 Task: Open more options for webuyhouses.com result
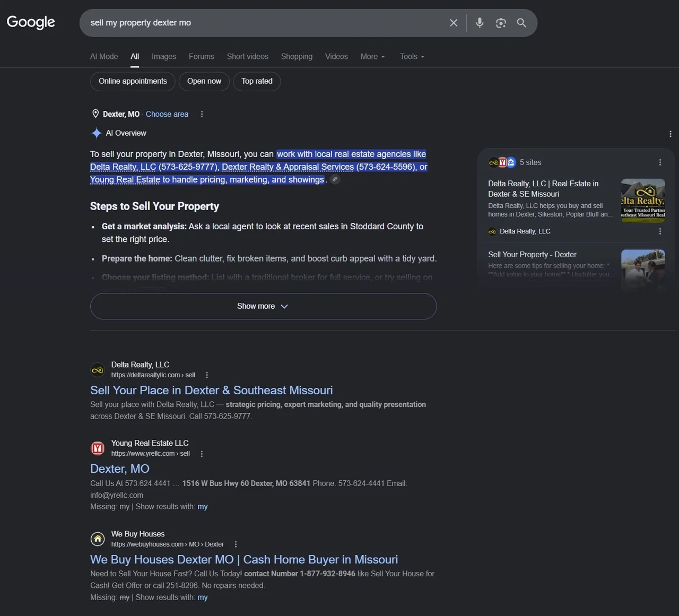click(236, 544)
